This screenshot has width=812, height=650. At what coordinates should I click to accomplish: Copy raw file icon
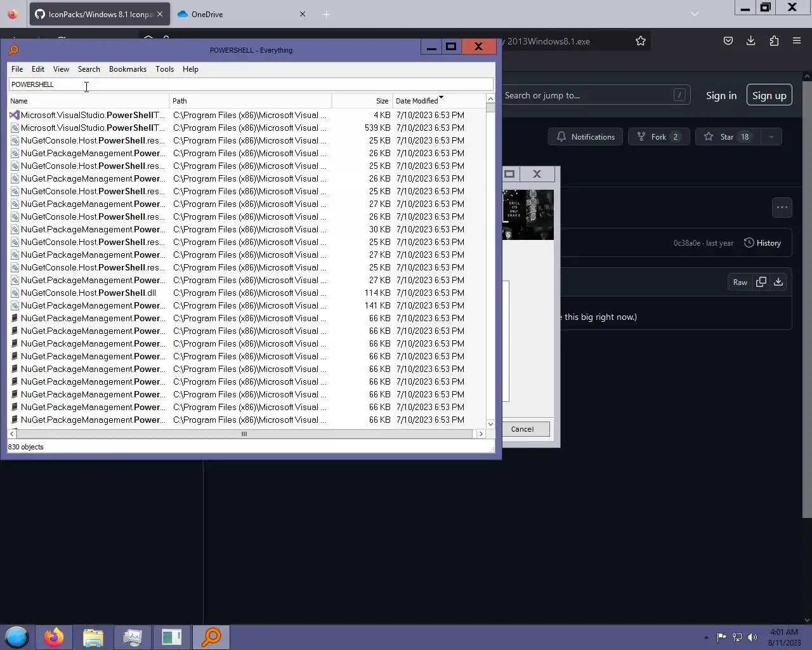point(761,282)
